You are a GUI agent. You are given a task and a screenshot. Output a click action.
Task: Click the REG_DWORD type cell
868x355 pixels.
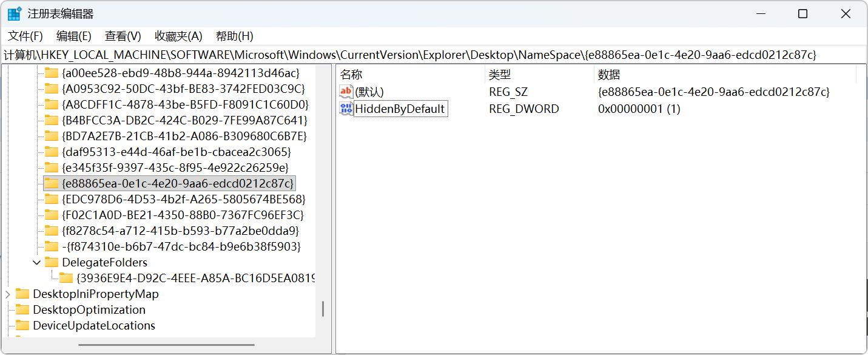pyautogui.click(x=524, y=109)
